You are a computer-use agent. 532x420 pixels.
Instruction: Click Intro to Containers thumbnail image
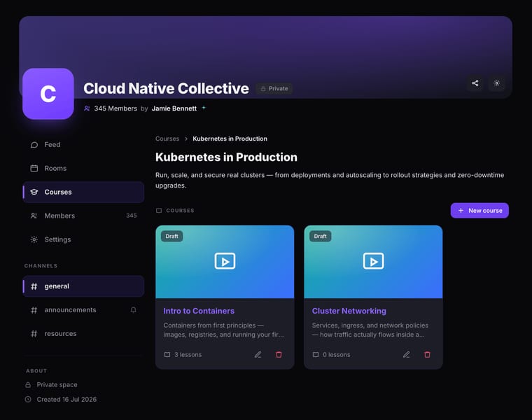coord(225,262)
